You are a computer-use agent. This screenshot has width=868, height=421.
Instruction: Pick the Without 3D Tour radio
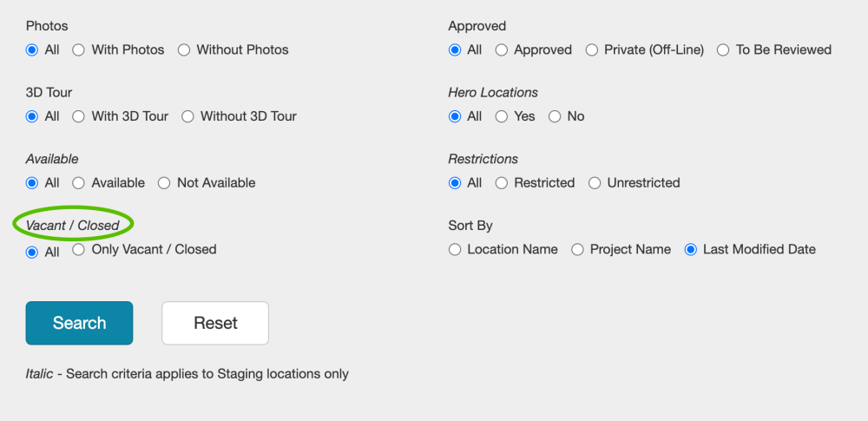(x=187, y=116)
